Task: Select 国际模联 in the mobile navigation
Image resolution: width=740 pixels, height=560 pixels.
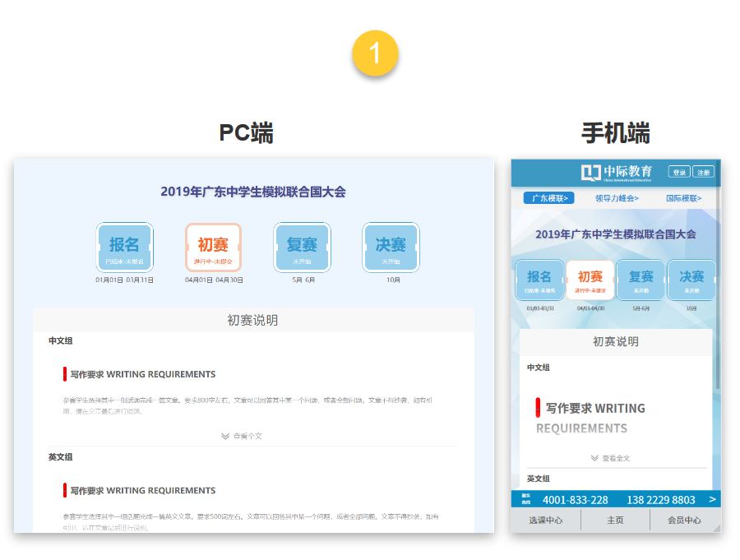Action: pos(683,199)
